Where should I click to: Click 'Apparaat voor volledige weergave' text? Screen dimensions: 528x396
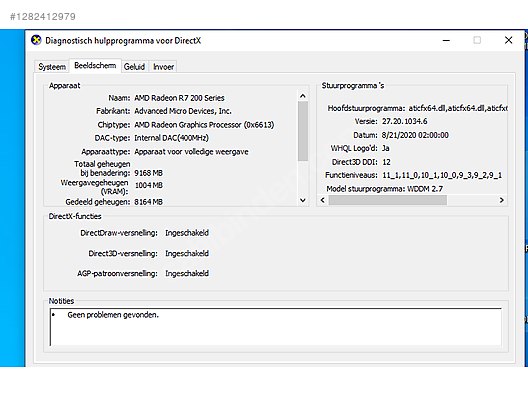(x=191, y=152)
